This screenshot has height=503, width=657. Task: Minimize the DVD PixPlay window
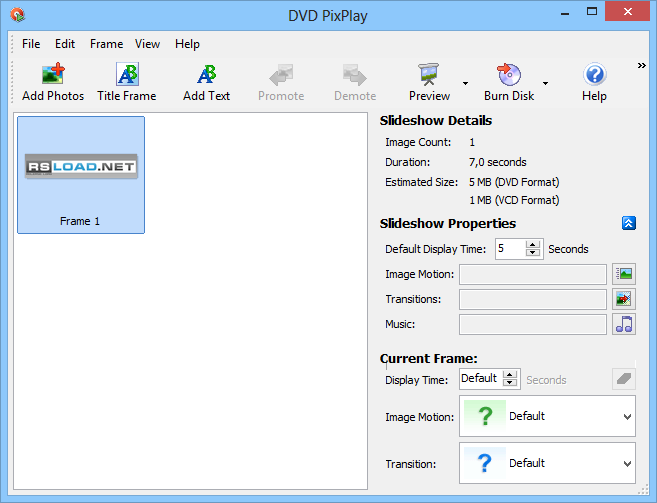pyautogui.click(x=565, y=12)
